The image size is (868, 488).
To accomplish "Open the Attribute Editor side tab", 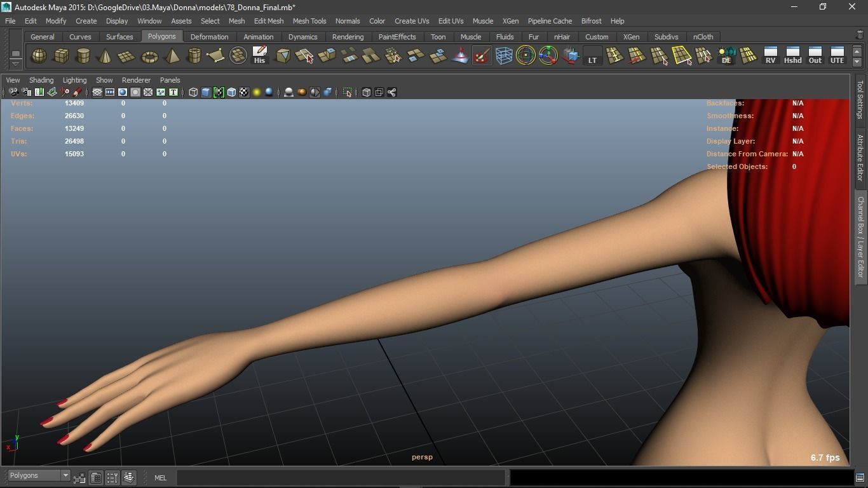I will [x=860, y=157].
